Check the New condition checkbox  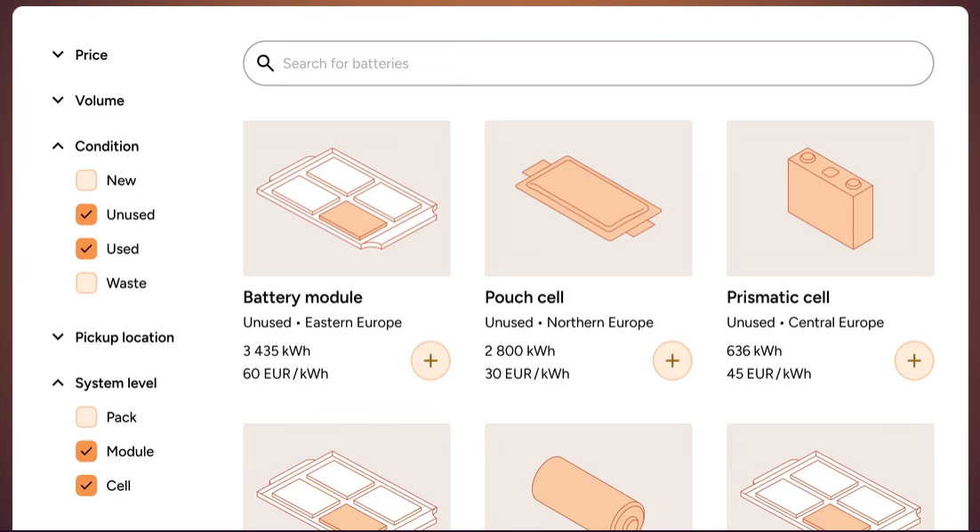pyautogui.click(x=86, y=180)
